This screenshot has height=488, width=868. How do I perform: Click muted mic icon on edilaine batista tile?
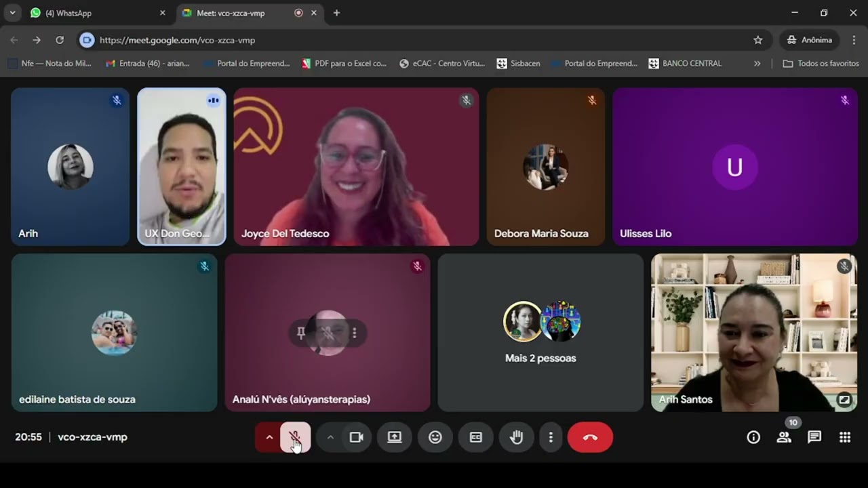pyautogui.click(x=204, y=266)
